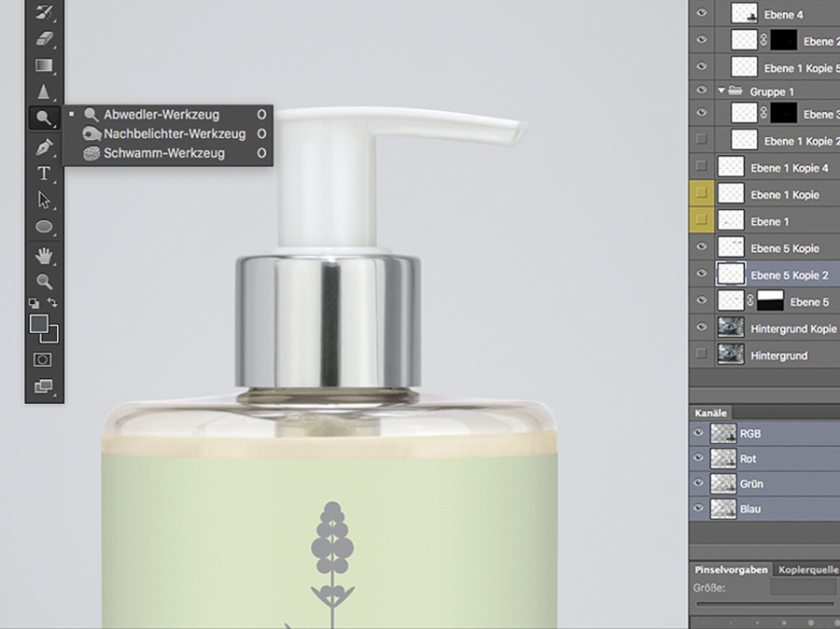Activate the Type (T) tool
Viewport: 840px width, 629px height.
(x=44, y=174)
